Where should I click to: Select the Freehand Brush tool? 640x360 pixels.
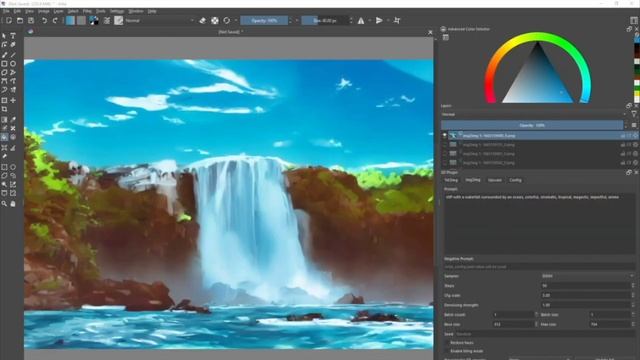[x=4, y=55]
